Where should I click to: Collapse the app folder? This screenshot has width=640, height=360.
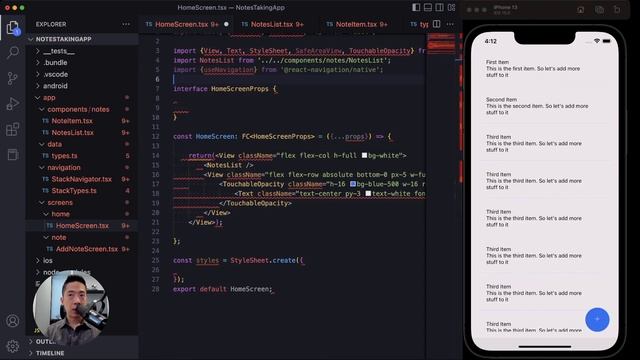pos(49,98)
